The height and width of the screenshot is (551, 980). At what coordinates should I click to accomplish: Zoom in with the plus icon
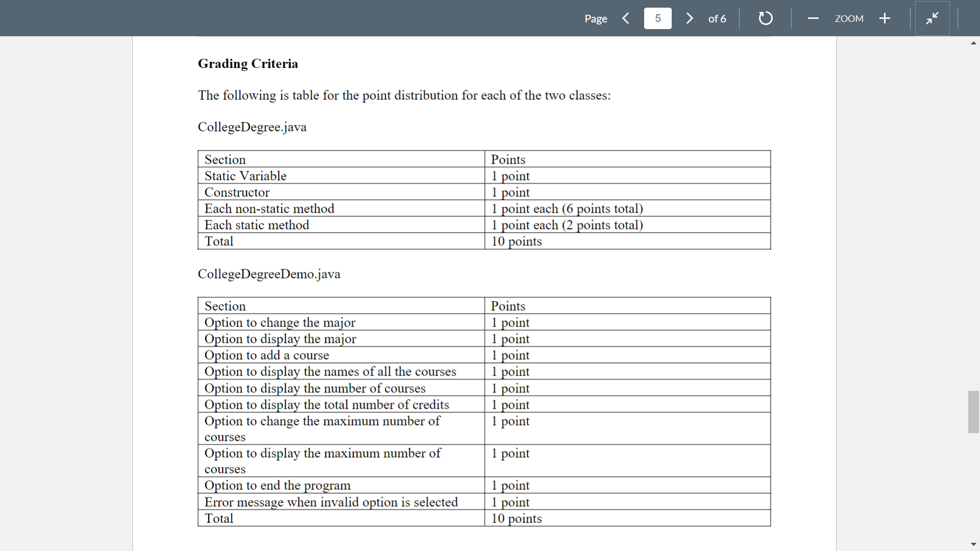pos(885,18)
